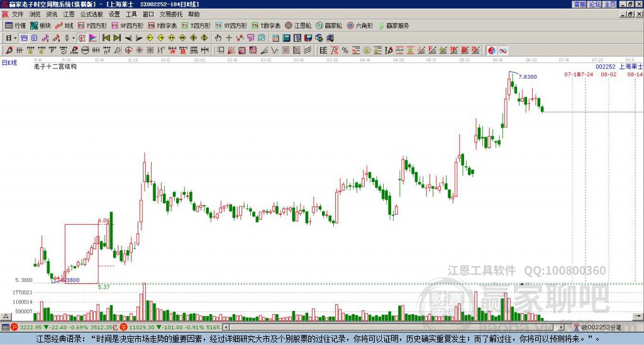This screenshot has height=345, width=644.
Task: Click the black left arrow icon
Action: click(x=128, y=38)
